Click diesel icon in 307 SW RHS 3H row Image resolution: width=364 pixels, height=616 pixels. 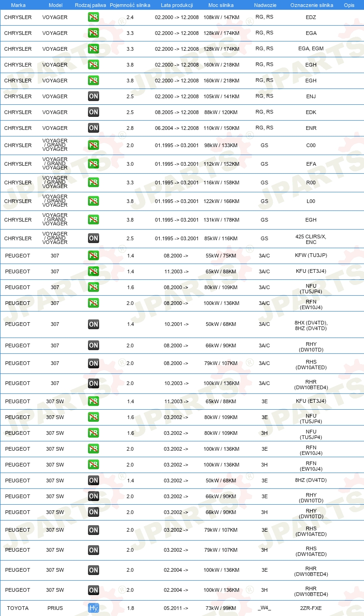(94, 550)
